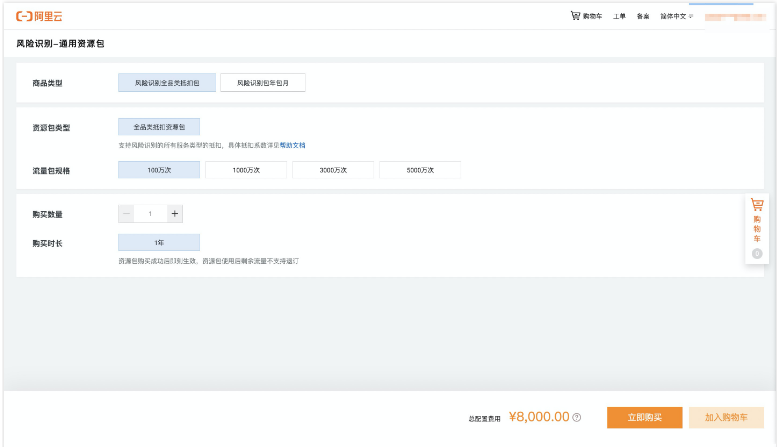Click the price help question mark icon

pyautogui.click(x=577, y=418)
